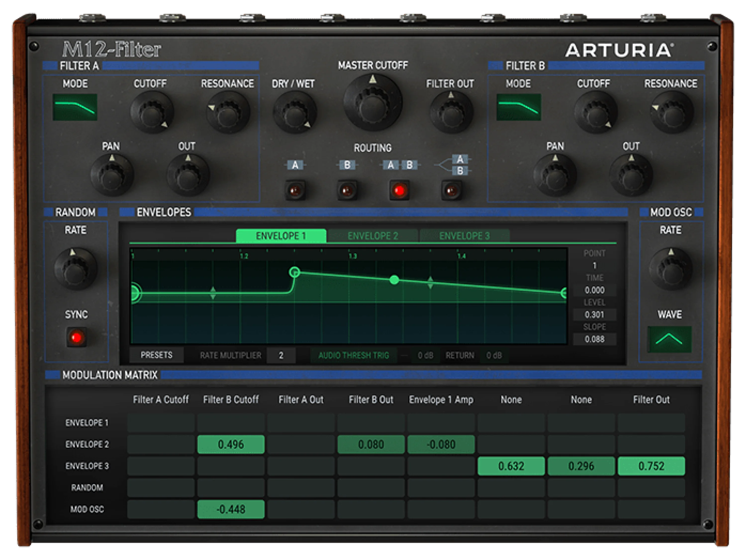The width and height of the screenshot is (746, 560).
Task: Enable routing A only LED button
Action: tap(295, 190)
